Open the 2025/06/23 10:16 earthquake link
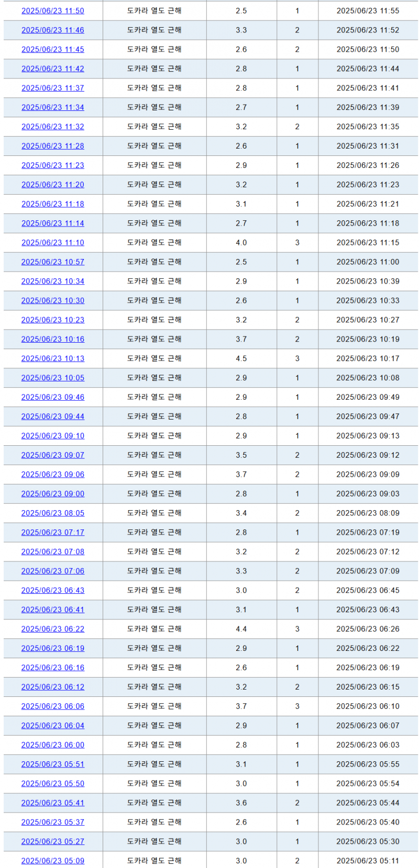This screenshot has width=419, height=868. [53, 340]
